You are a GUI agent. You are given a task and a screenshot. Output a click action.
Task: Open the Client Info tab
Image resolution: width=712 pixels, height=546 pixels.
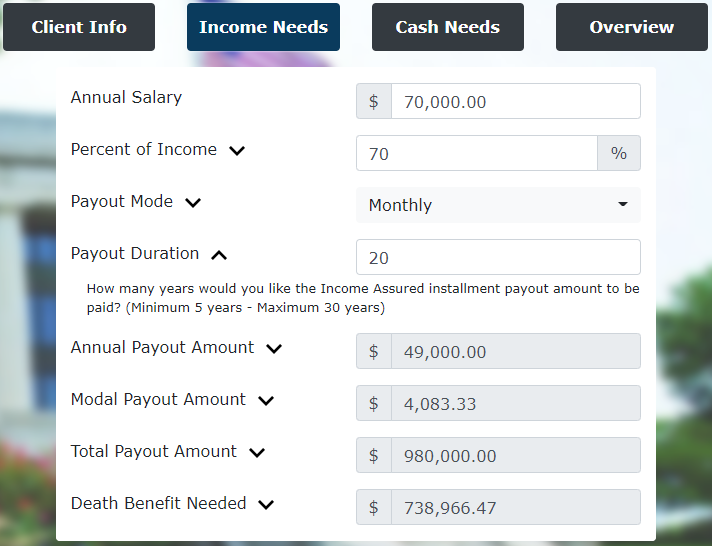click(x=79, y=27)
